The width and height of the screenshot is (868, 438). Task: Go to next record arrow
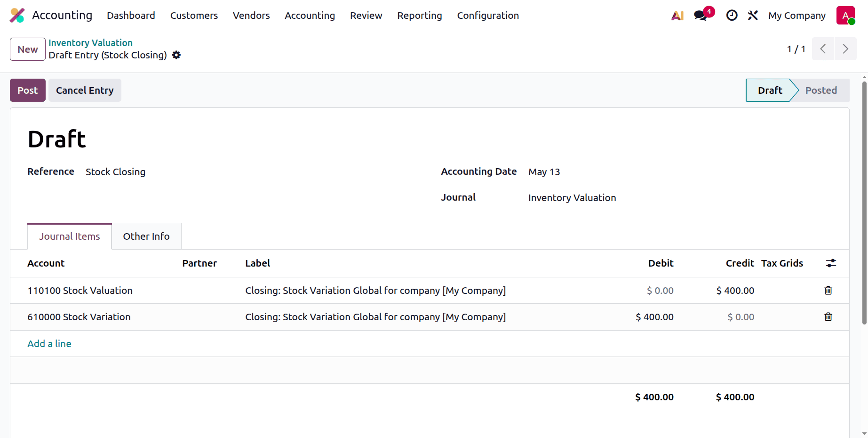(x=845, y=49)
